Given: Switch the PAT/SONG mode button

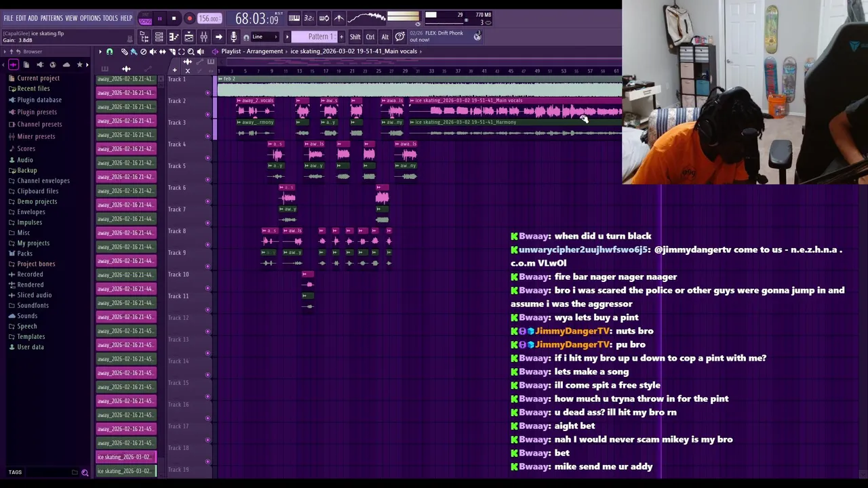Looking at the screenshot, I should pos(145,18).
